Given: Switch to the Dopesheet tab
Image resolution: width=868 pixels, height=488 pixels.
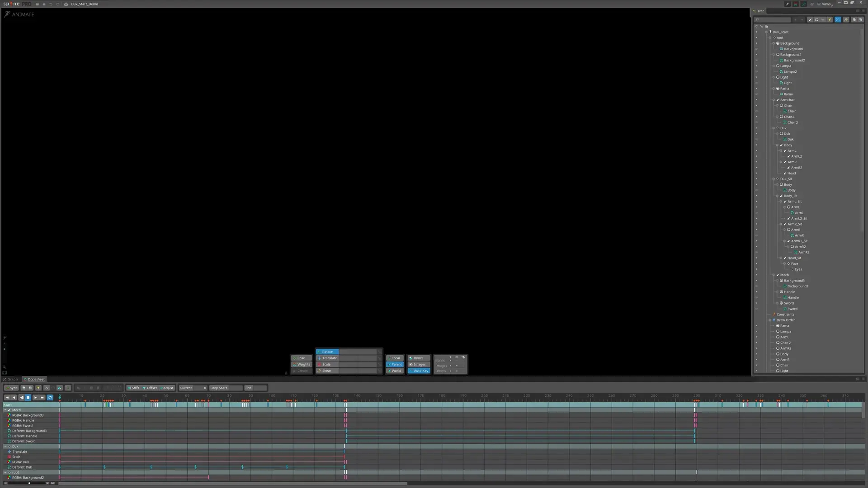Looking at the screenshot, I should 35,380.
